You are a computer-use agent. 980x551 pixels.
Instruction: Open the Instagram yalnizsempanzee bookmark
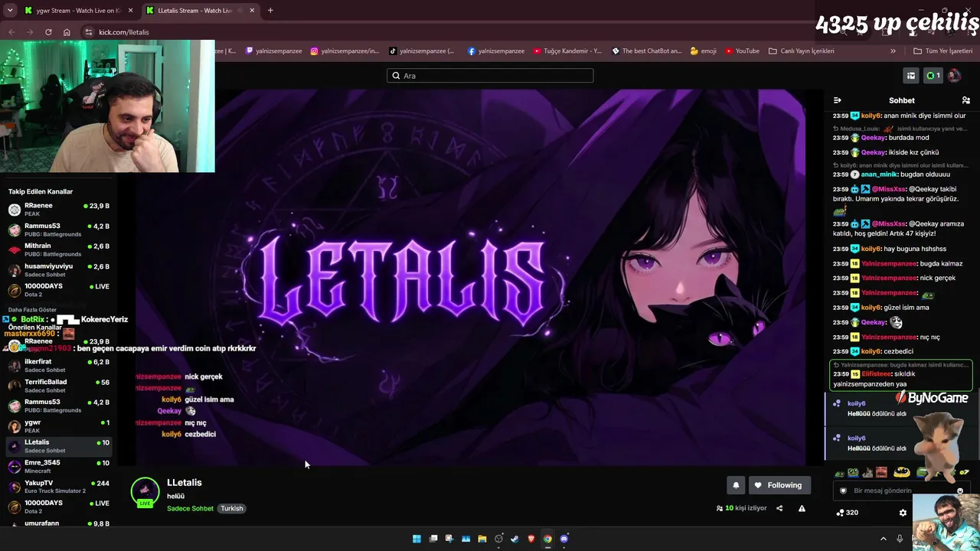pos(345,51)
